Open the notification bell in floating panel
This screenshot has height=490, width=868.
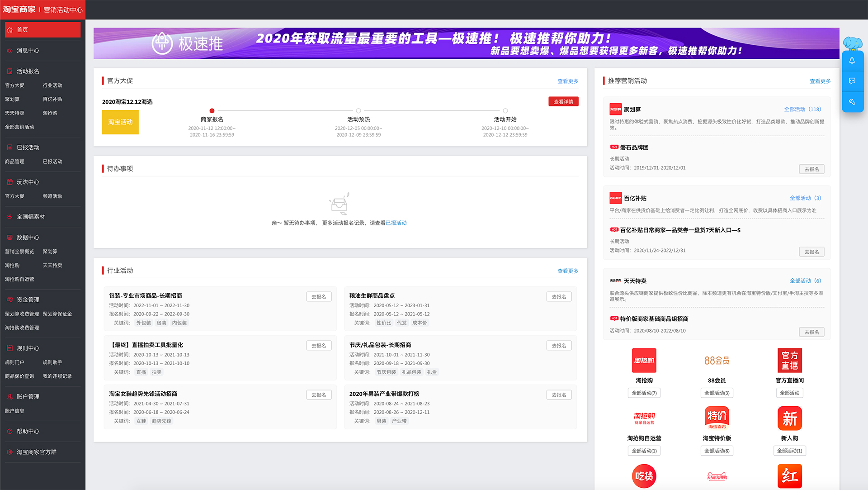click(x=852, y=61)
